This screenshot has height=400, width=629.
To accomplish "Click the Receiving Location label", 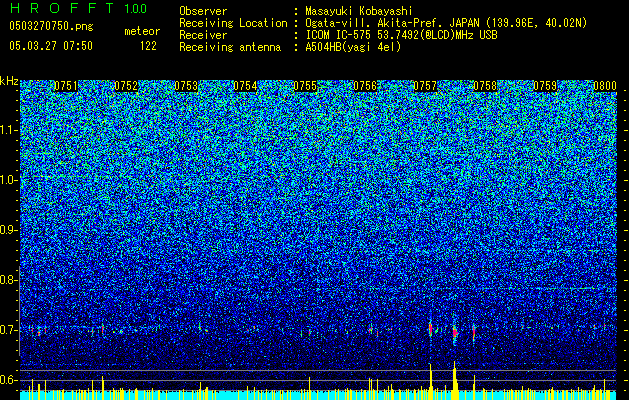I will coord(233,23).
